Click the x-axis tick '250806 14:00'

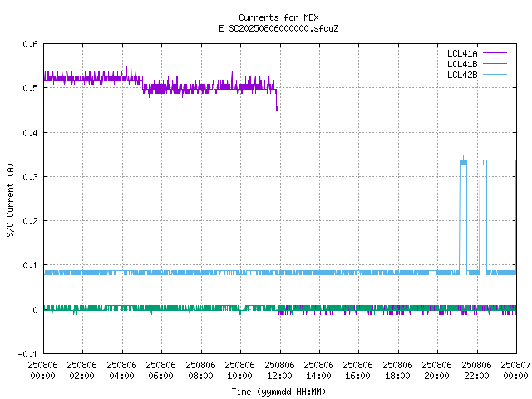pyautogui.click(x=318, y=371)
